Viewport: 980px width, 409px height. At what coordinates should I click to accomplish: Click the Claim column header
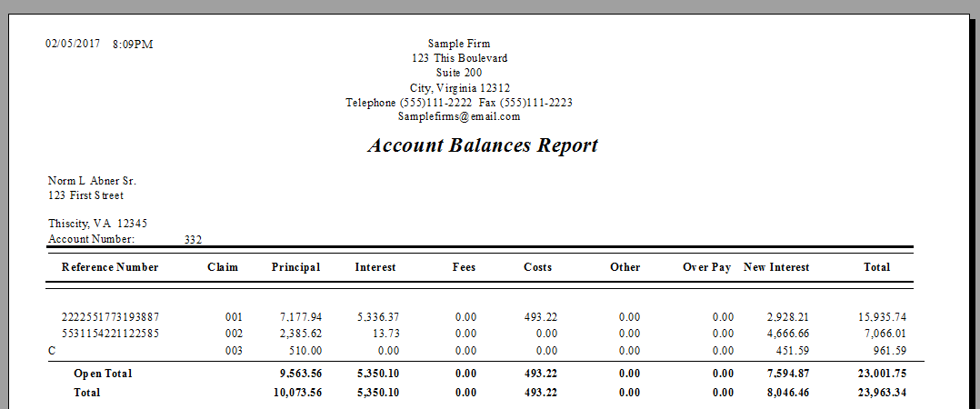[223, 267]
